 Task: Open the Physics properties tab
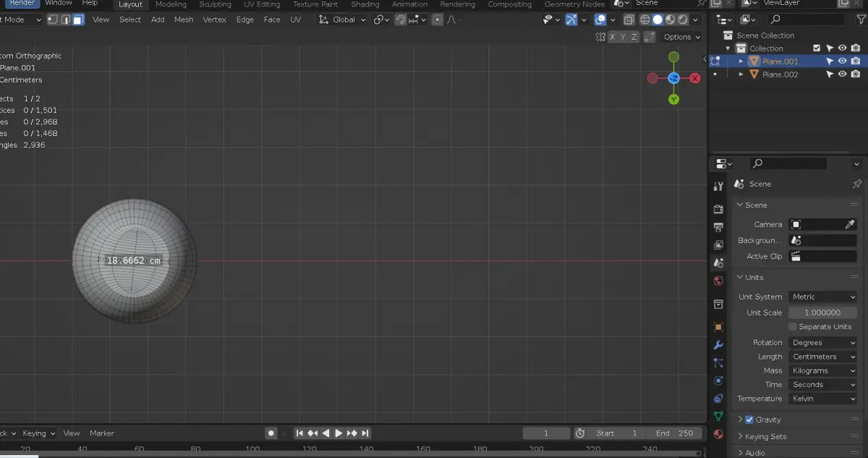pyautogui.click(x=718, y=381)
